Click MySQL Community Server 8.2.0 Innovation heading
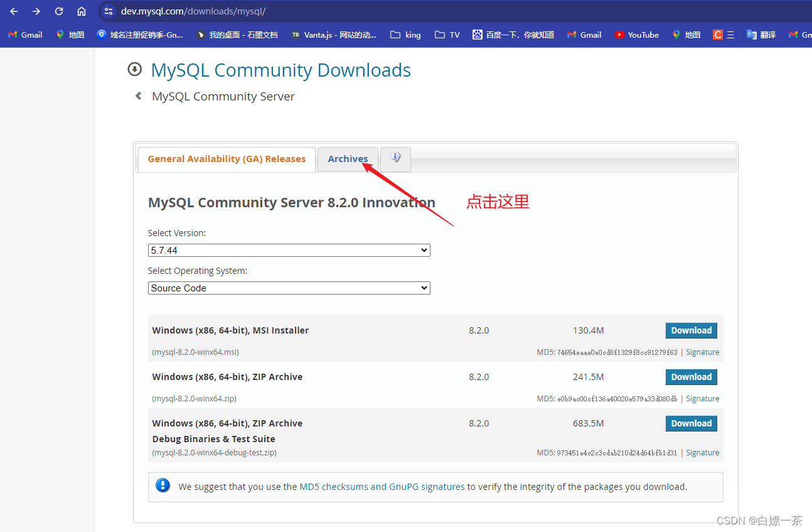 click(x=292, y=202)
